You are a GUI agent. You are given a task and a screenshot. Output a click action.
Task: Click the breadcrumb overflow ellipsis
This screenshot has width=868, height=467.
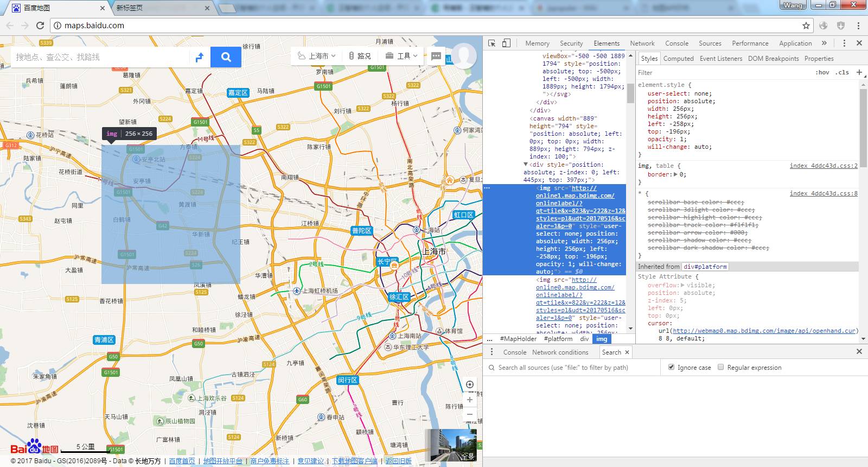(490, 339)
